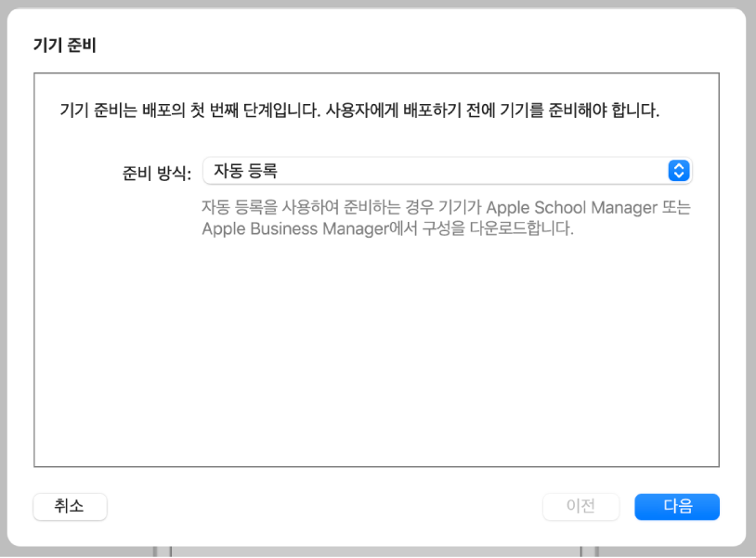Click the 취소 button
The width and height of the screenshot is (756, 558).
[x=70, y=506]
